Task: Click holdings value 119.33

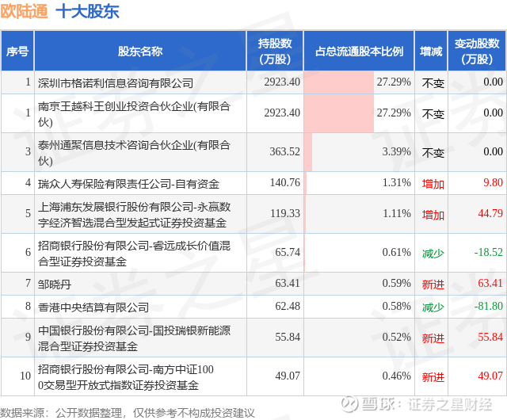Action: click(x=285, y=213)
